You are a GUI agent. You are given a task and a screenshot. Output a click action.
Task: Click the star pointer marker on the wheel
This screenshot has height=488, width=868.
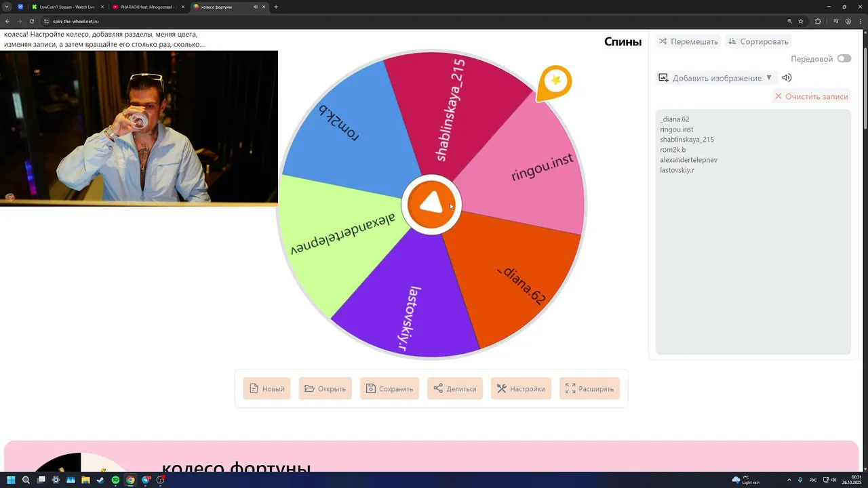pyautogui.click(x=555, y=83)
